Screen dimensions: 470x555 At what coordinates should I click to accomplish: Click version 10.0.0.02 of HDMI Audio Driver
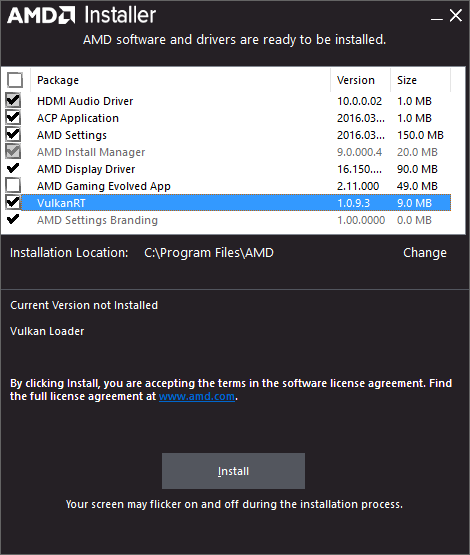[359, 101]
